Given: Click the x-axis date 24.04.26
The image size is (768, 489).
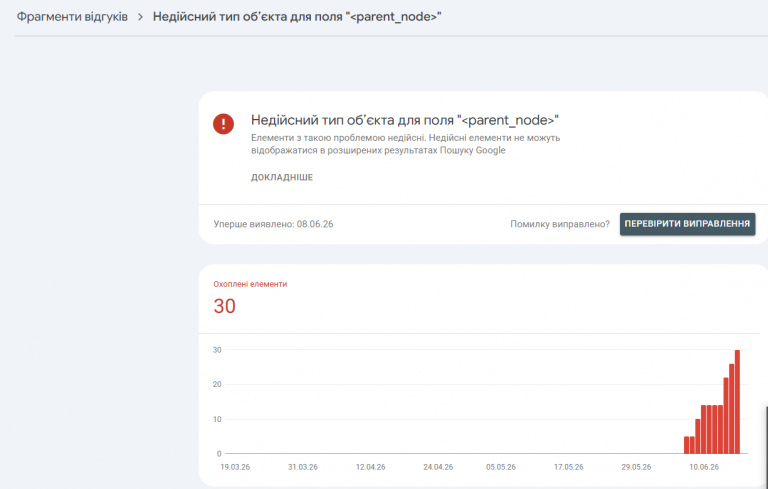Looking at the screenshot, I should 438,467.
